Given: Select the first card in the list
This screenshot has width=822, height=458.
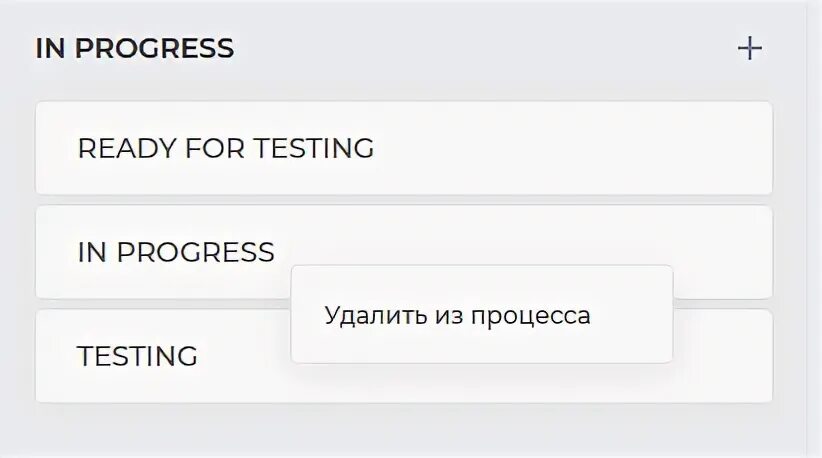Looking at the screenshot, I should point(403,148).
